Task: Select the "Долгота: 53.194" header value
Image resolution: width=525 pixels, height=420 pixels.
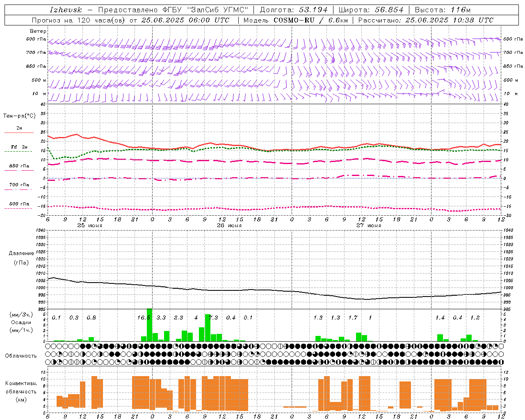Action: (294, 10)
